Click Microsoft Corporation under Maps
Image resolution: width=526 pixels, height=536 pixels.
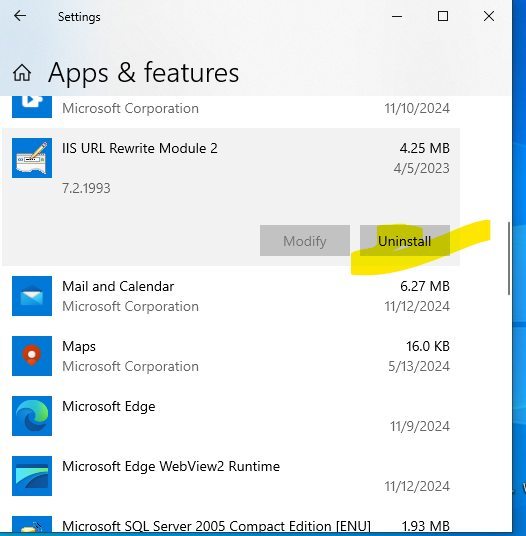(130, 366)
